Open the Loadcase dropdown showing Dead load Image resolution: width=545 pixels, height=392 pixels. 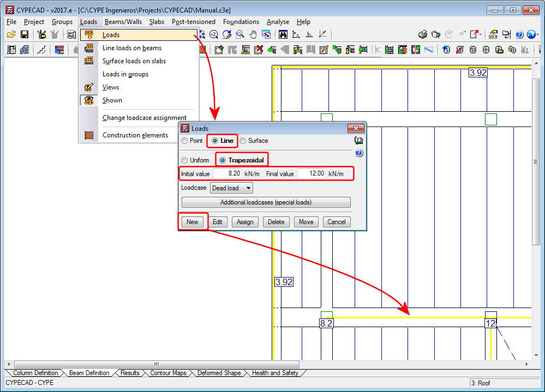pos(231,188)
